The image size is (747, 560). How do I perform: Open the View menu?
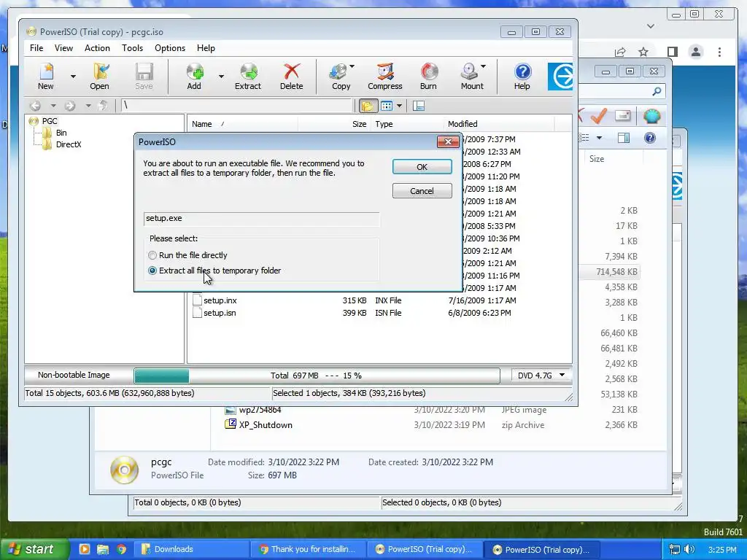click(x=63, y=48)
